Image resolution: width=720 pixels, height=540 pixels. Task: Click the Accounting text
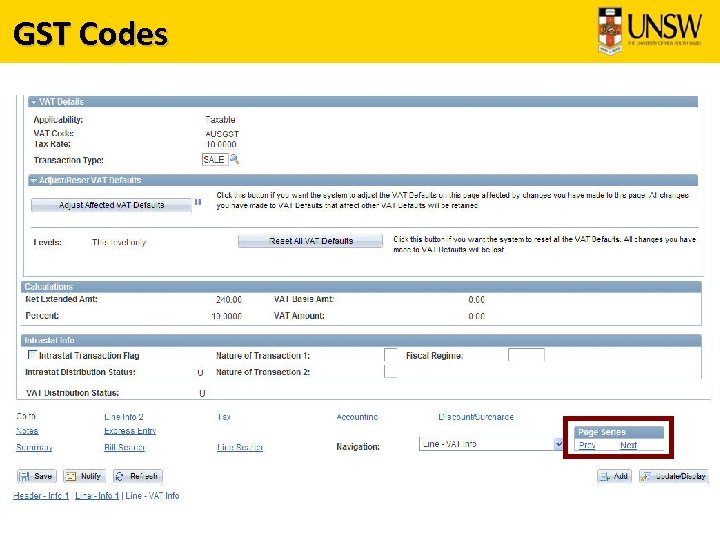coord(357,417)
